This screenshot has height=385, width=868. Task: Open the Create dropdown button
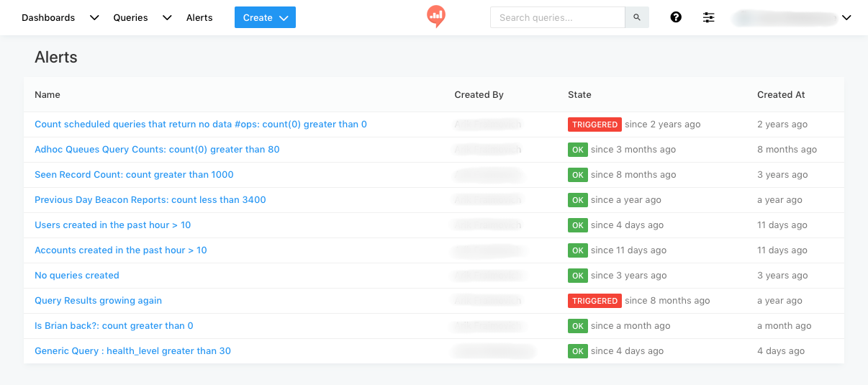coord(265,17)
